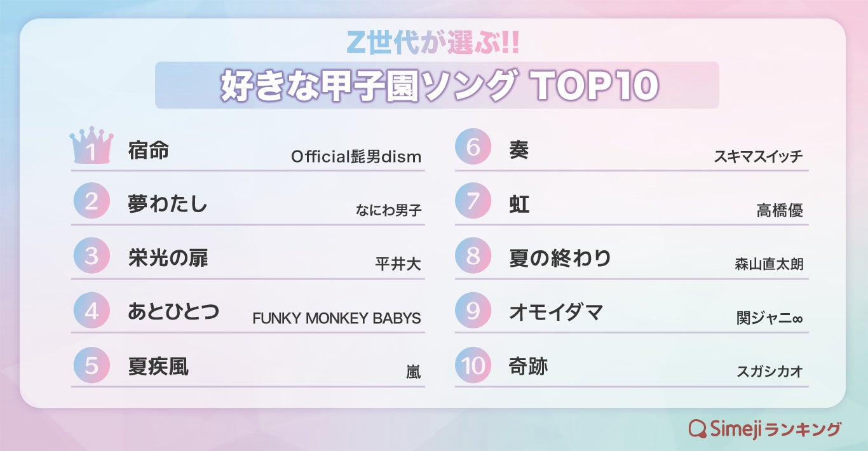Click artist name スキマスイッチ
The height and width of the screenshot is (451, 868).
758,156
